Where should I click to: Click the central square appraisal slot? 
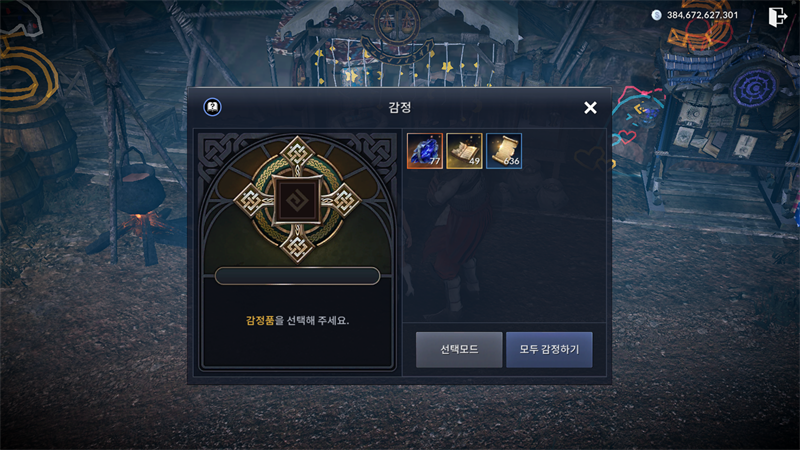point(297,201)
